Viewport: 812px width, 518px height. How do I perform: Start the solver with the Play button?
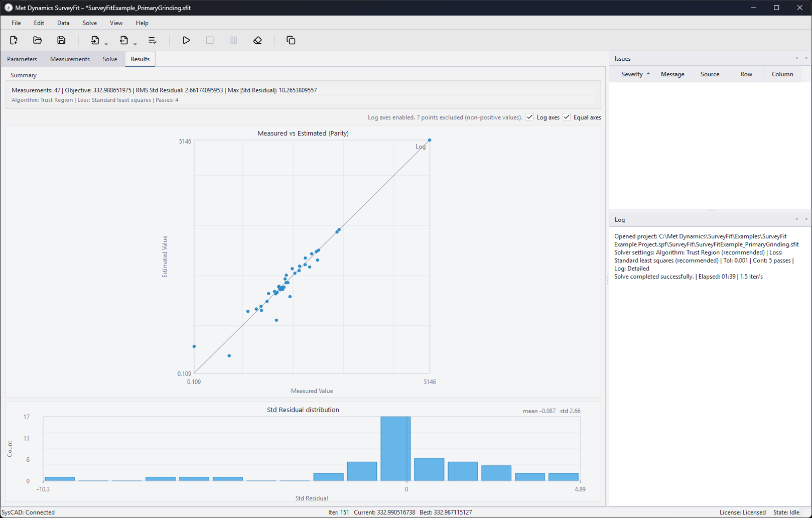(x=186, y=40)
